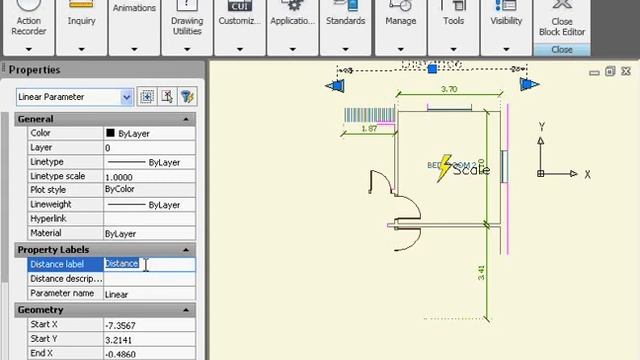
Task: Select the Distance label row name
Action: click(65, 264)
